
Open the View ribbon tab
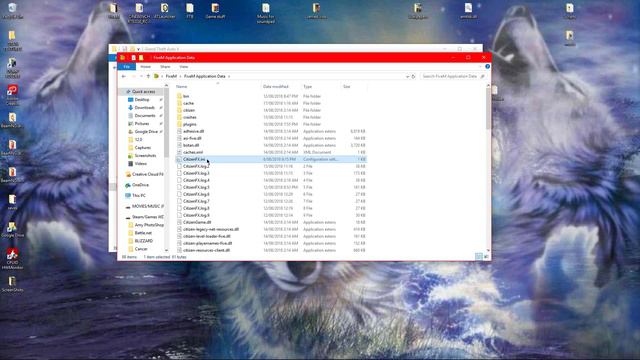(x=184, y=67)
